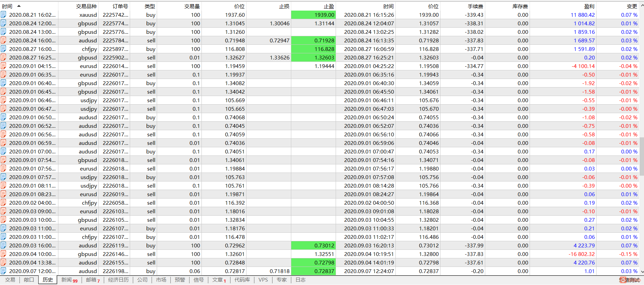Go to the 邮箱 tab
Screen dimensions: 644x285
point(93,280)
